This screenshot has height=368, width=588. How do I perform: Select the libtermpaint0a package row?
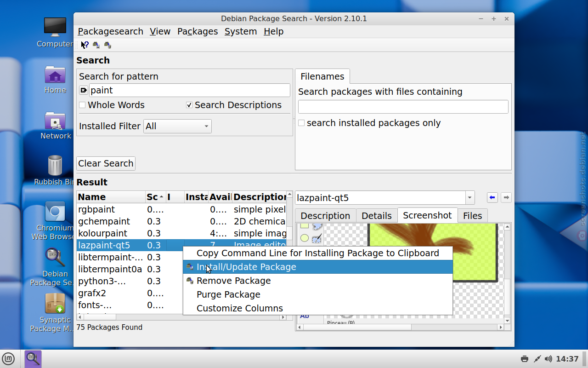(130, 269)
